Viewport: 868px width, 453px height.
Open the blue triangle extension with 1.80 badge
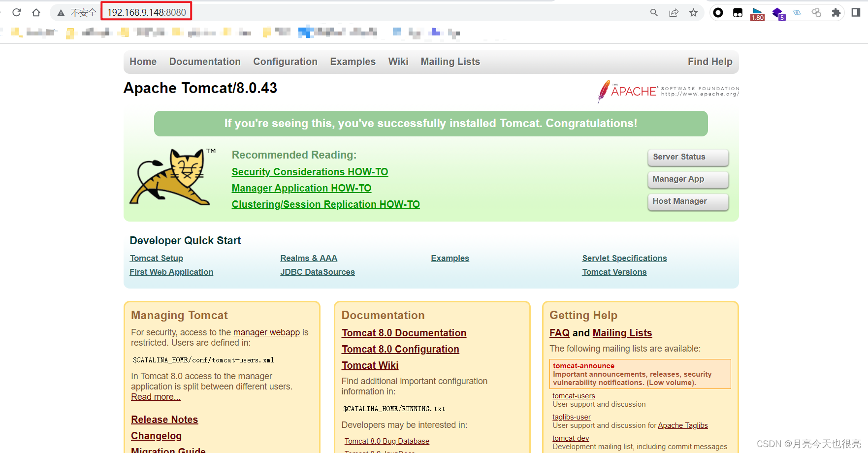click(x=757, y=13)
